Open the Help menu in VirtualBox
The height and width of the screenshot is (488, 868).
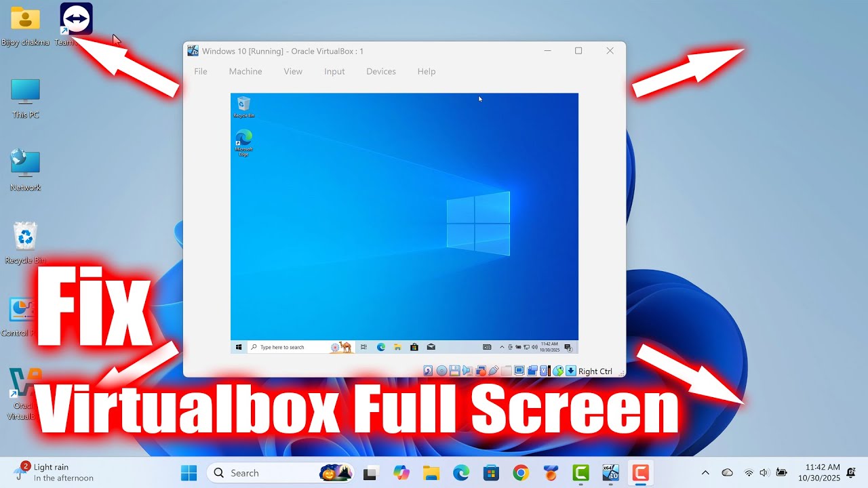click(427, 71)
